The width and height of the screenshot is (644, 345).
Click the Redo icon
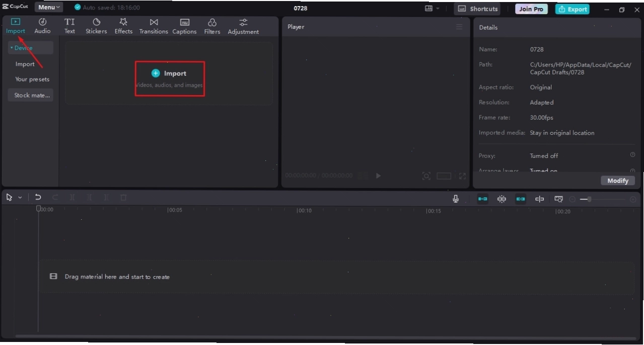point(55,198)
